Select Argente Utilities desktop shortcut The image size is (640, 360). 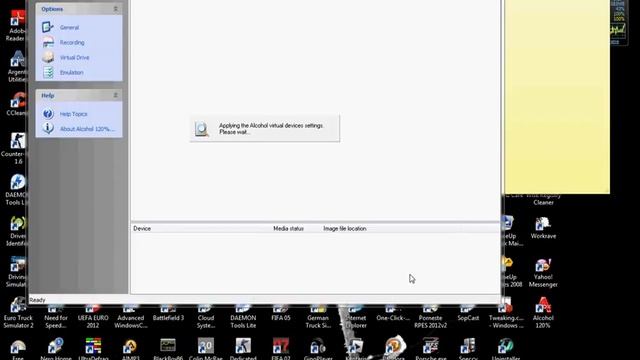tap(17, 67)
